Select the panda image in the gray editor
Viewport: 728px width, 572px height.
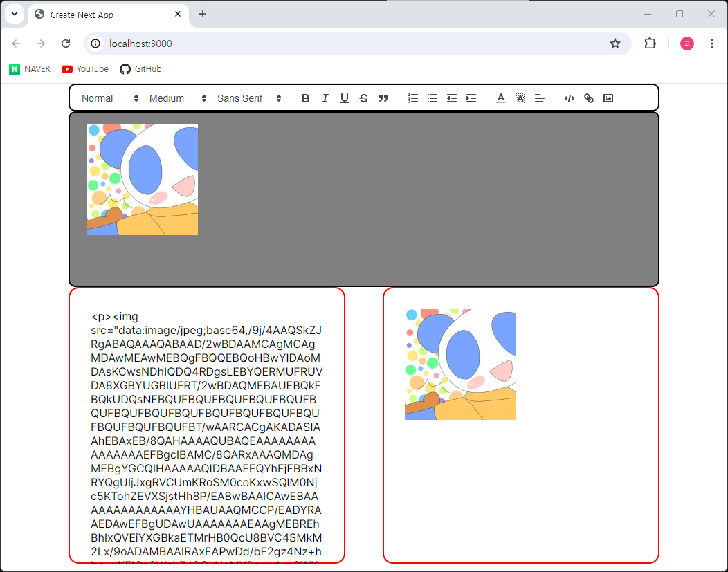[x=143, y=180]
